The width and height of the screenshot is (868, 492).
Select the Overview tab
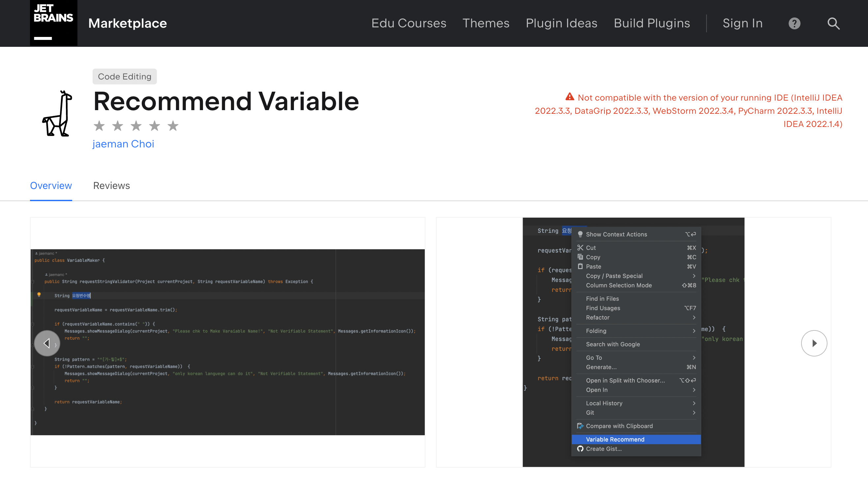coord(51,186)
